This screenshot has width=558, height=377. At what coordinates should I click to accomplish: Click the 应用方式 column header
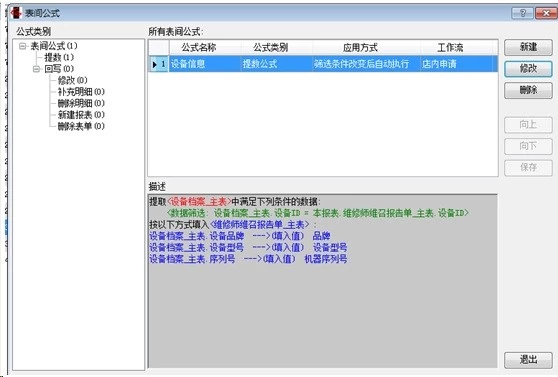click(360, 48)
